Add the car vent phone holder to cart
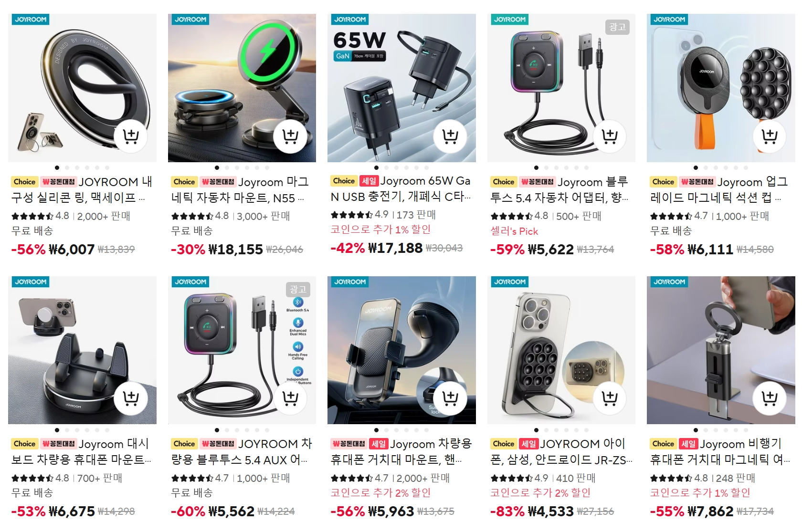 point(450,398)
